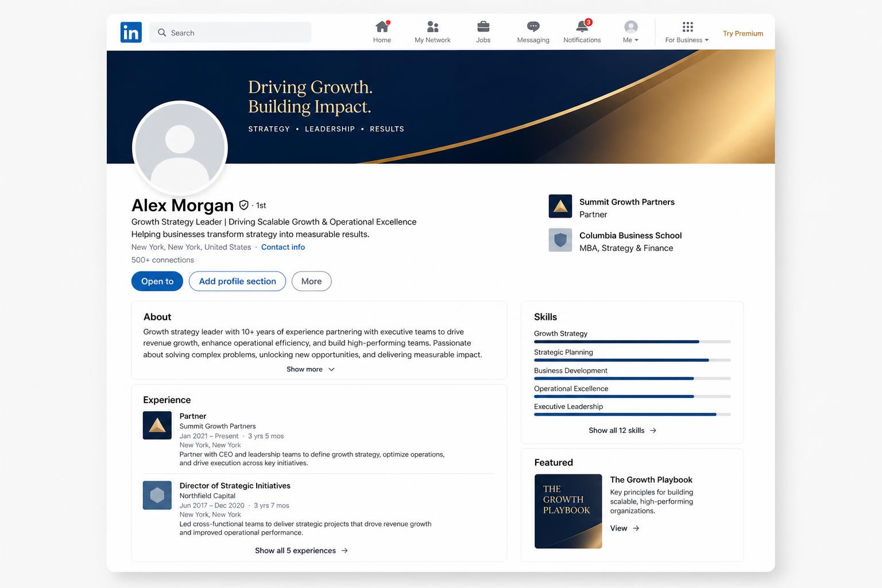
Task: Click the Open to button
Action: [157, 281]
